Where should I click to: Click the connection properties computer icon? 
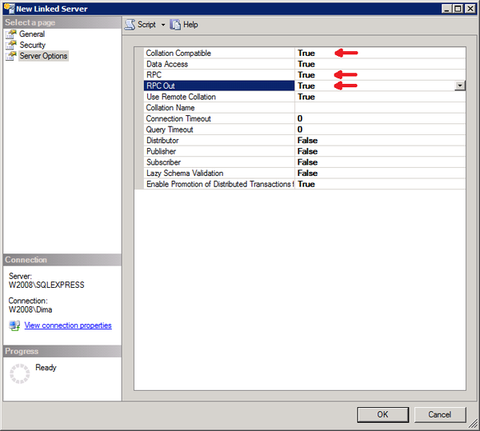click(14, 326)
